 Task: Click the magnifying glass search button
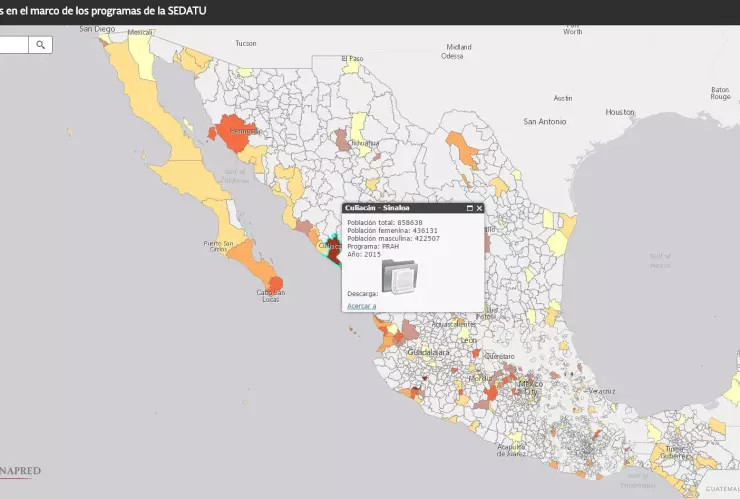coord(41,45)
